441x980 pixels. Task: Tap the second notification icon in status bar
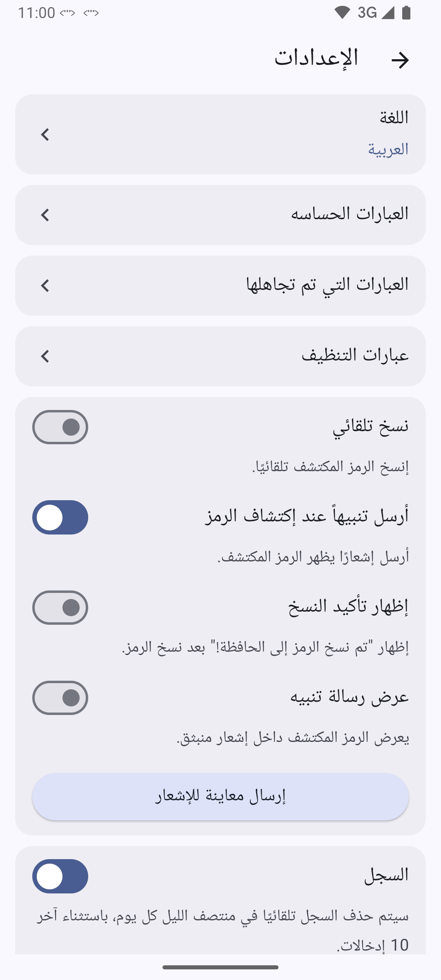[91, 13]
